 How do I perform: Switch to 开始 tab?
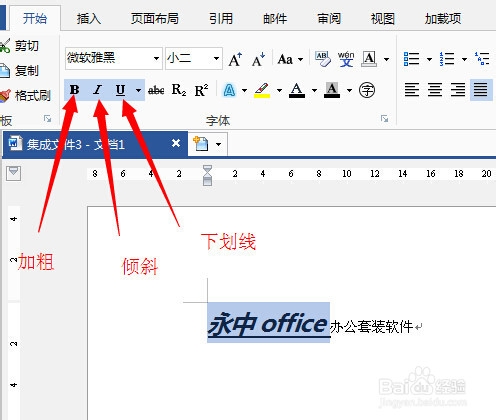click(35, 18)
